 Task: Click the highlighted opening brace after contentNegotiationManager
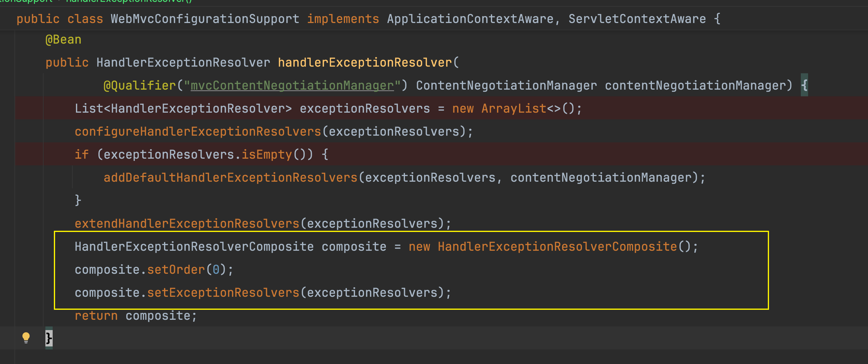[x=804, y=85]
